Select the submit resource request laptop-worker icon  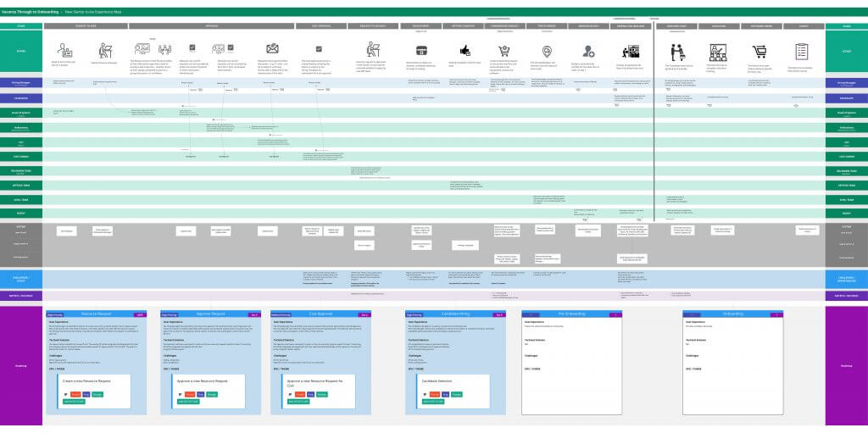104,50
